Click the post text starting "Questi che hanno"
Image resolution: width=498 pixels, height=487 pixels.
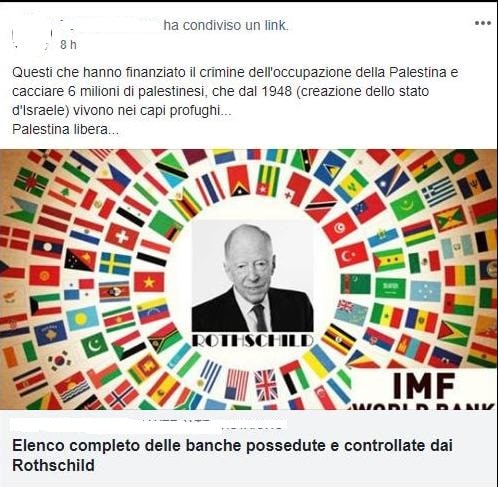(x=235, y=101)
